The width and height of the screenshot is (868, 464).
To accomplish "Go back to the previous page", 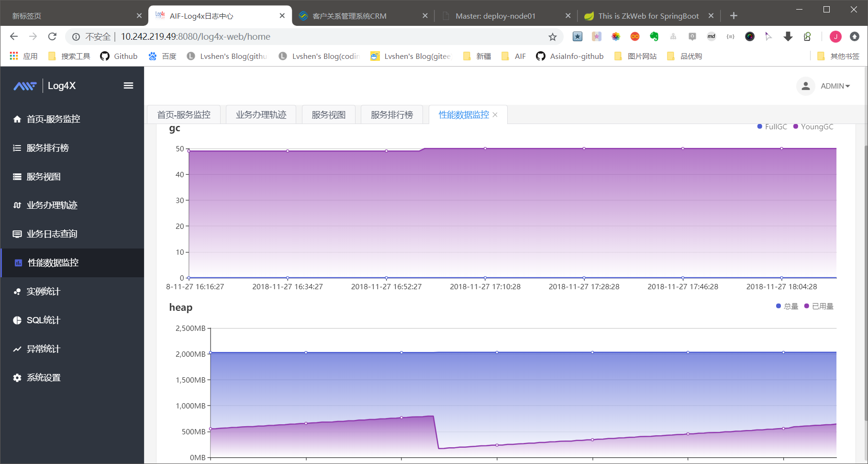I will pos(14,37).
